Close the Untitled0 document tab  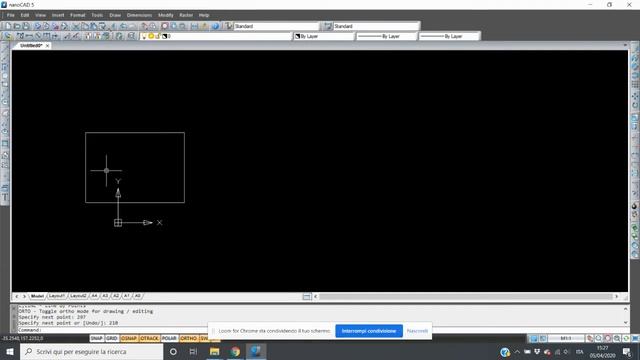click(47, 46)
